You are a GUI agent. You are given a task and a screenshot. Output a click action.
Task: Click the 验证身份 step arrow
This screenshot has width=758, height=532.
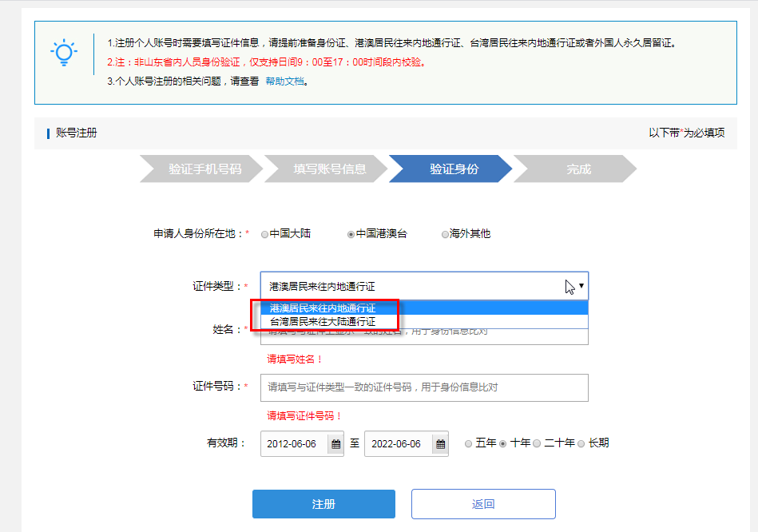451,169
